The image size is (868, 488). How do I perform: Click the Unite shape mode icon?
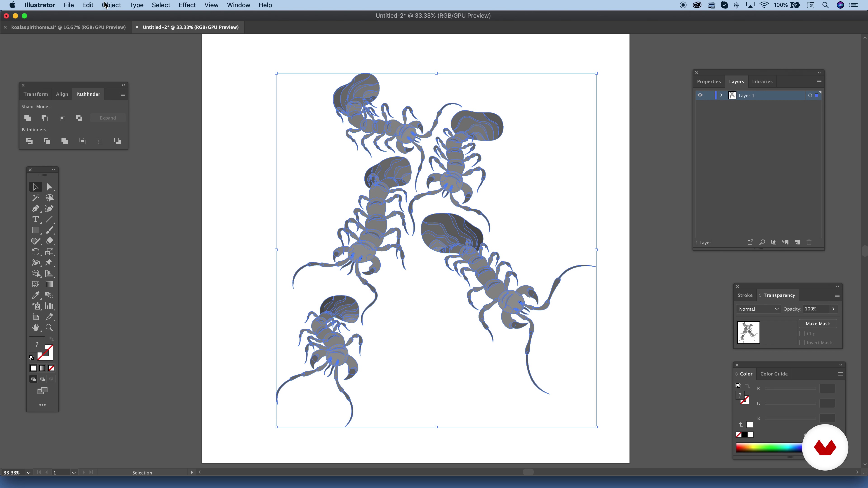28,118
